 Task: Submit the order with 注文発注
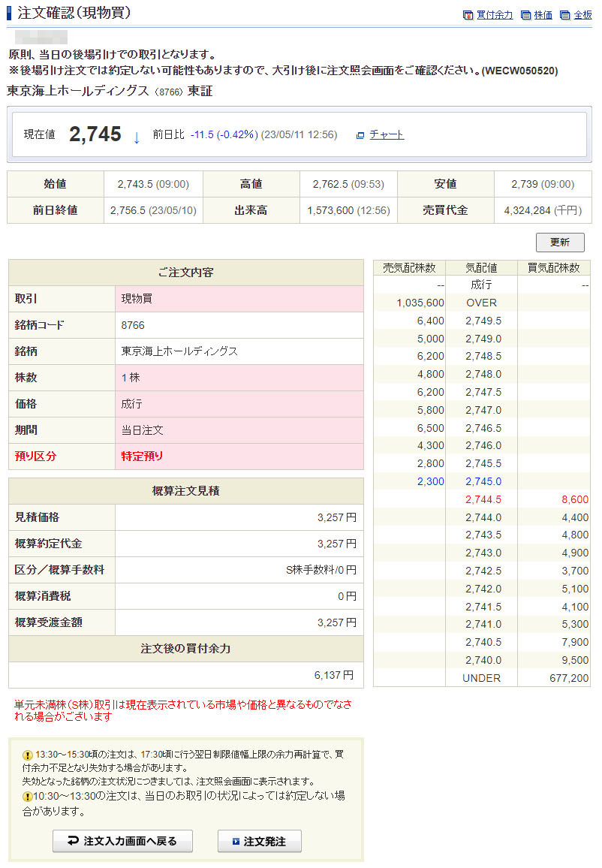(x=259, y=841)
